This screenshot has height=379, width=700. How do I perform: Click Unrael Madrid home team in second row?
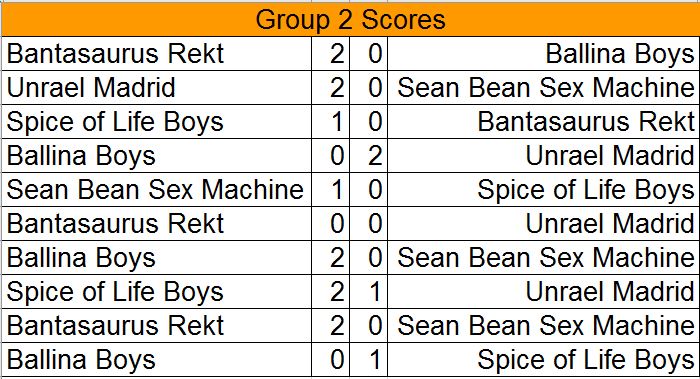[156, 87]
